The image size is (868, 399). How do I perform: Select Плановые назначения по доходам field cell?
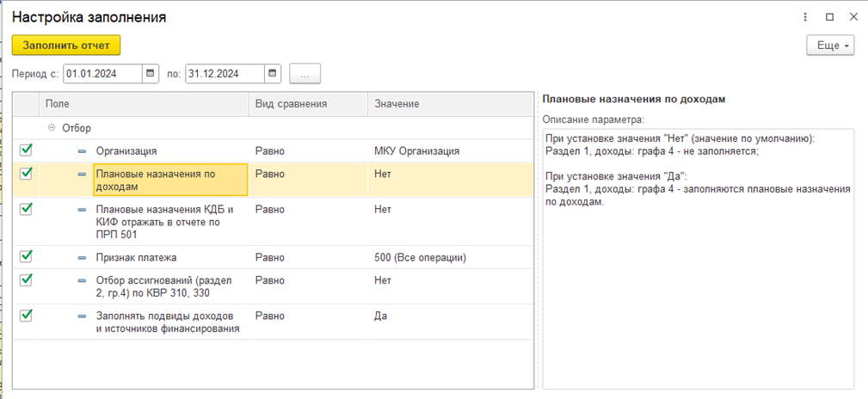point(170,181)
